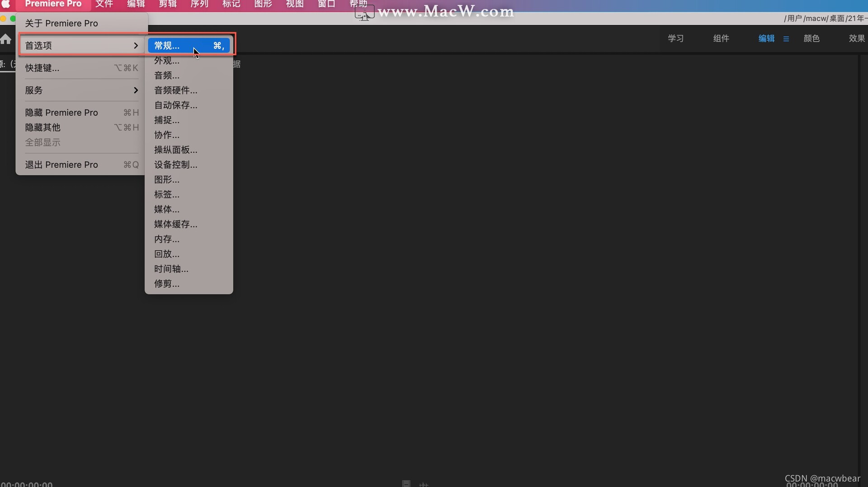Open 修剪... preferences

coord(189,284)
